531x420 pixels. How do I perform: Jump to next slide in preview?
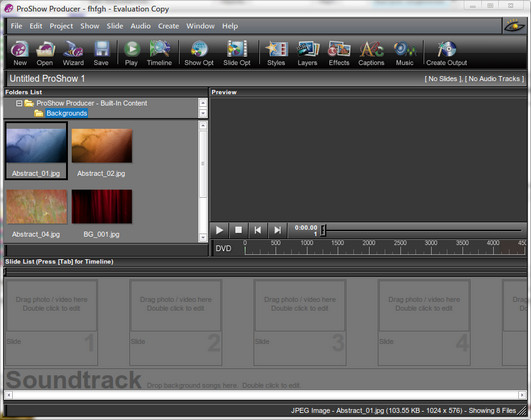(277, 230)
